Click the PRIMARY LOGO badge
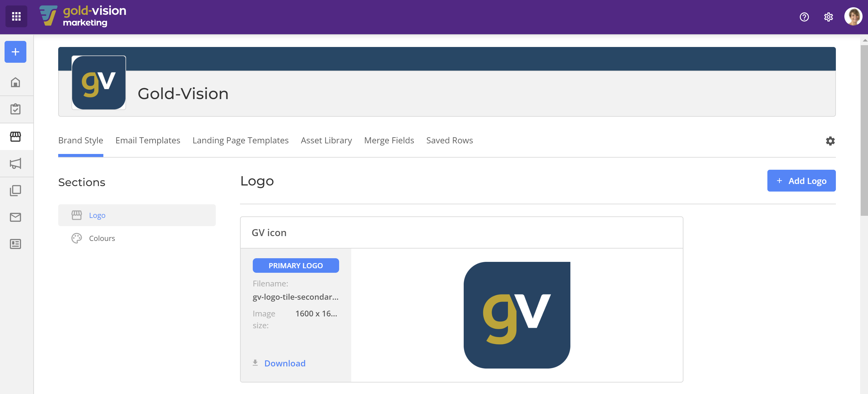The height and width of the screenshot is (394, 868). coord(295,265)
